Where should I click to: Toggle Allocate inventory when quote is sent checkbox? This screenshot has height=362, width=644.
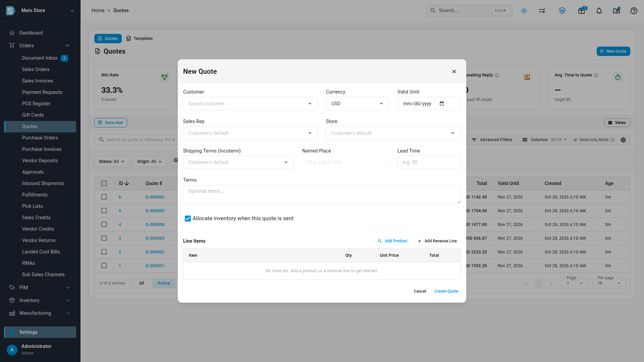click(188, 219)
